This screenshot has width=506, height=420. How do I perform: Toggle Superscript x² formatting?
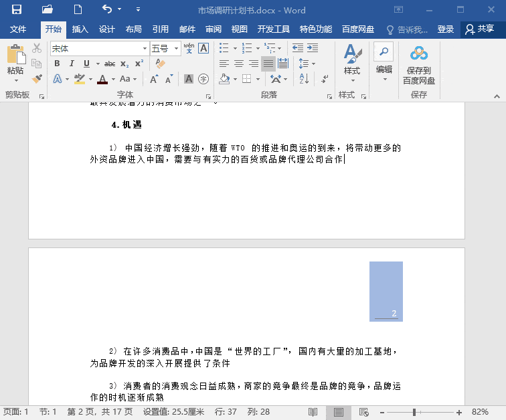click(139, 64)
